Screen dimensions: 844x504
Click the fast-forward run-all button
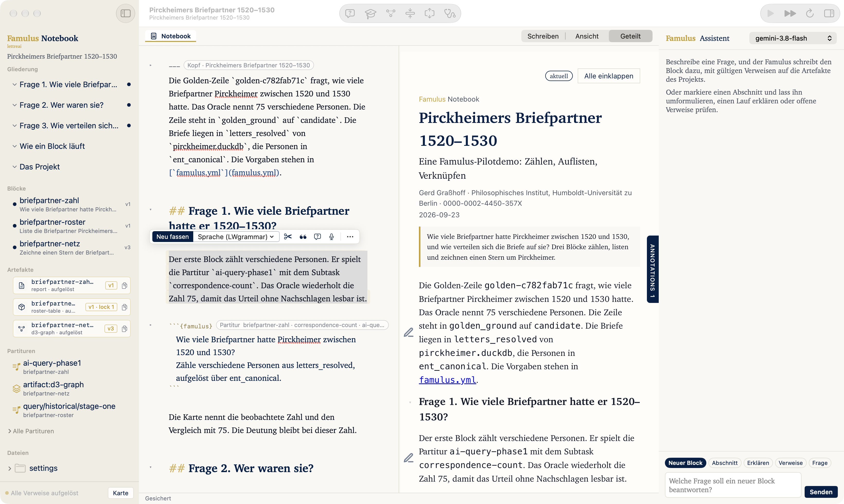[790, 14]
